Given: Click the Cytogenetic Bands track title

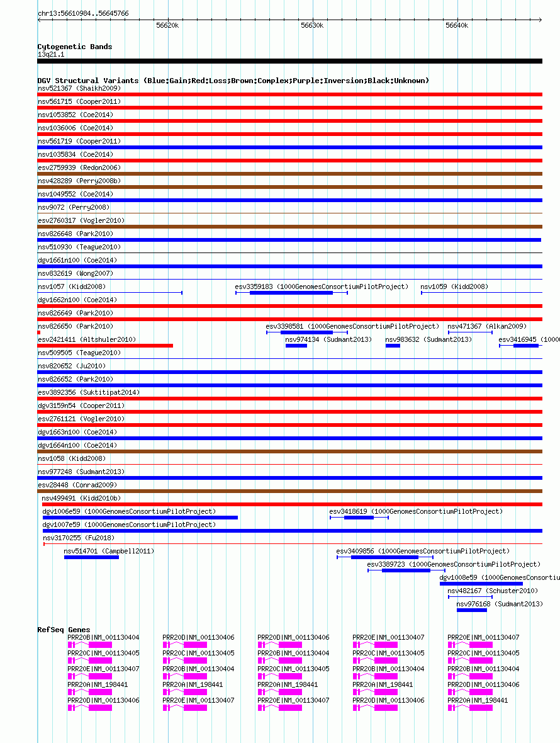Looking at the screenshot, I should pos(75,47).
